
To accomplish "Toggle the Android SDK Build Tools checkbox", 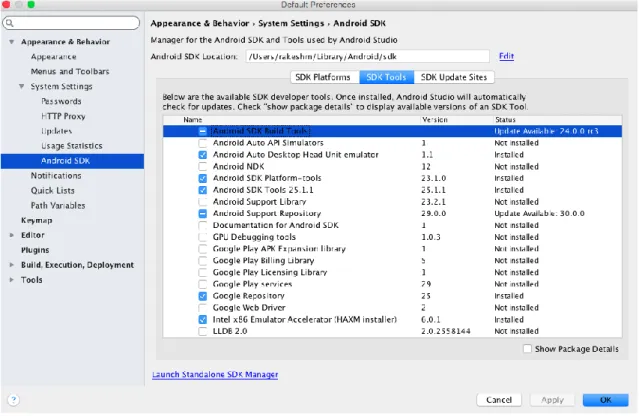I will point(203,131).
